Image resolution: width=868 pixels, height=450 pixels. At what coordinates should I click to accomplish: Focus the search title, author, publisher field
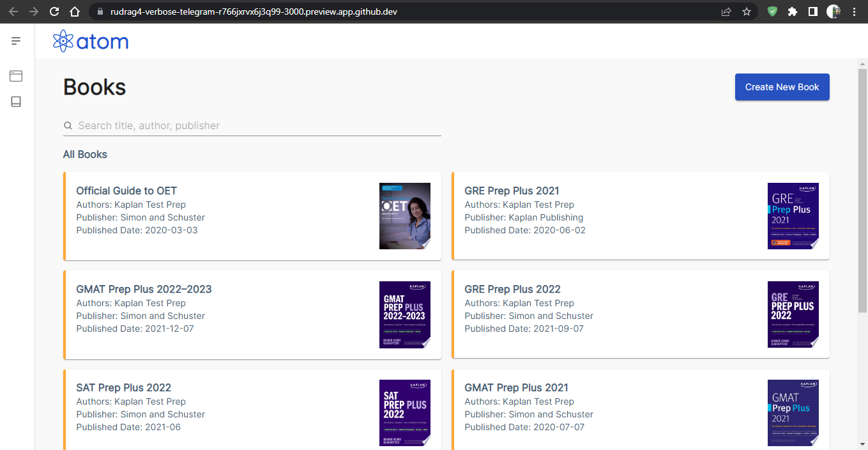(252, 126)
